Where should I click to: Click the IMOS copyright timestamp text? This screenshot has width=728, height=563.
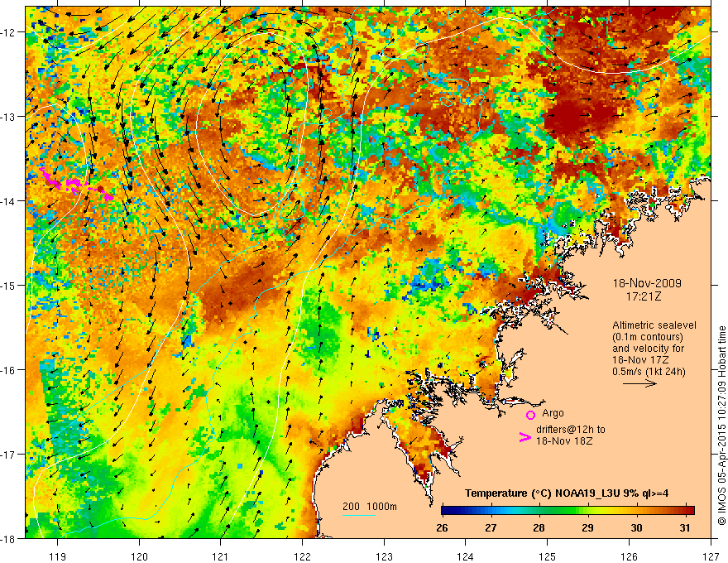point(721,426)
